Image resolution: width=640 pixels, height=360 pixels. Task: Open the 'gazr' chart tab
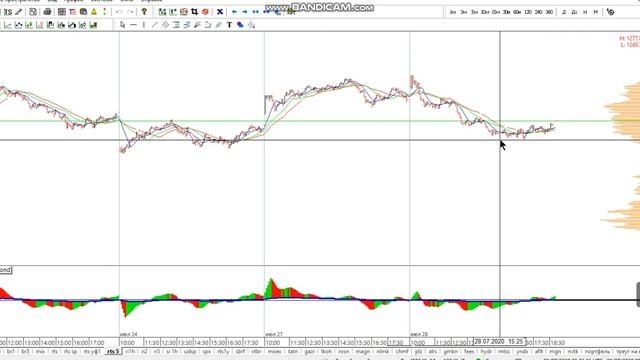click(x=310, y=351)
